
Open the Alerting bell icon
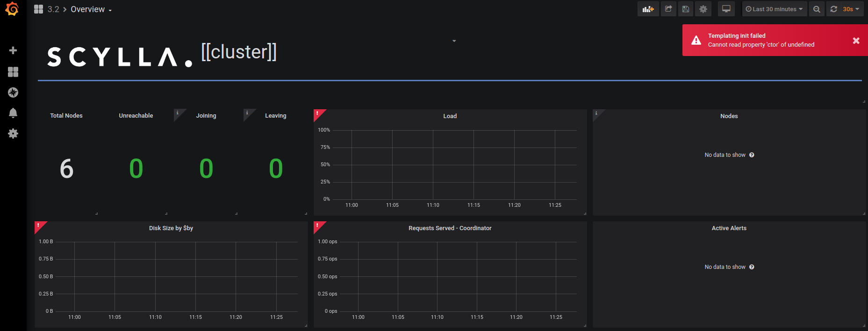(x=13, y=113)
